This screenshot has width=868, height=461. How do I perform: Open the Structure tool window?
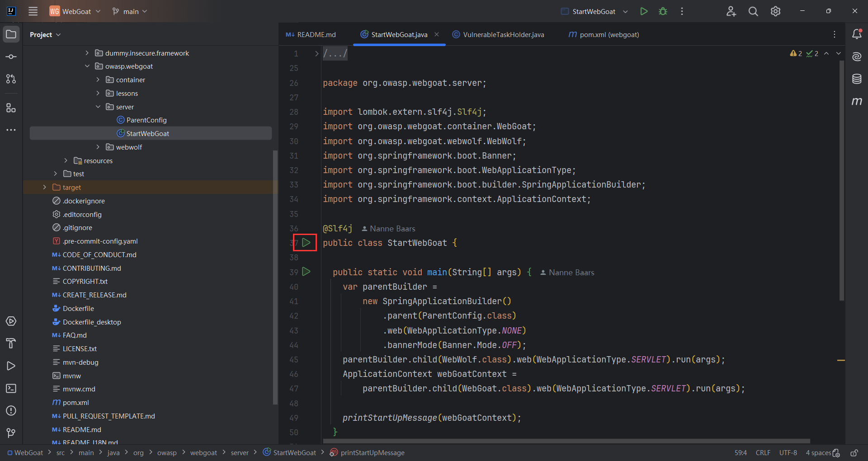(x=11, y=108)
